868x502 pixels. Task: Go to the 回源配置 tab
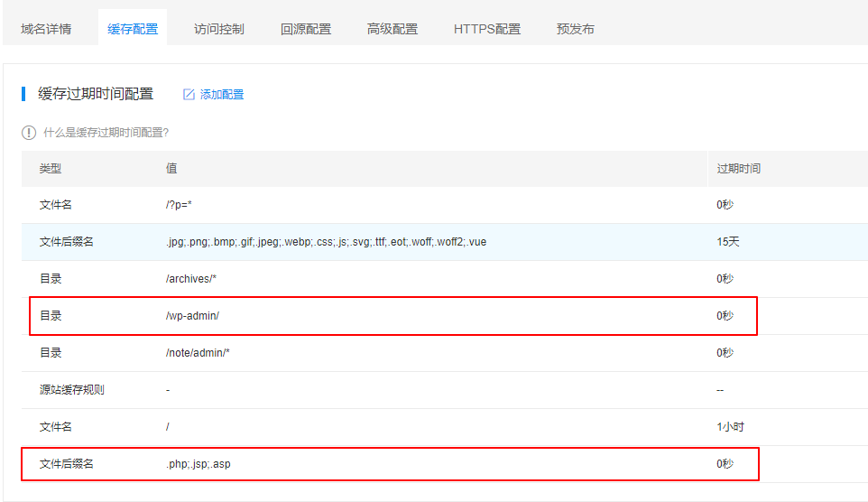[306, 29]
